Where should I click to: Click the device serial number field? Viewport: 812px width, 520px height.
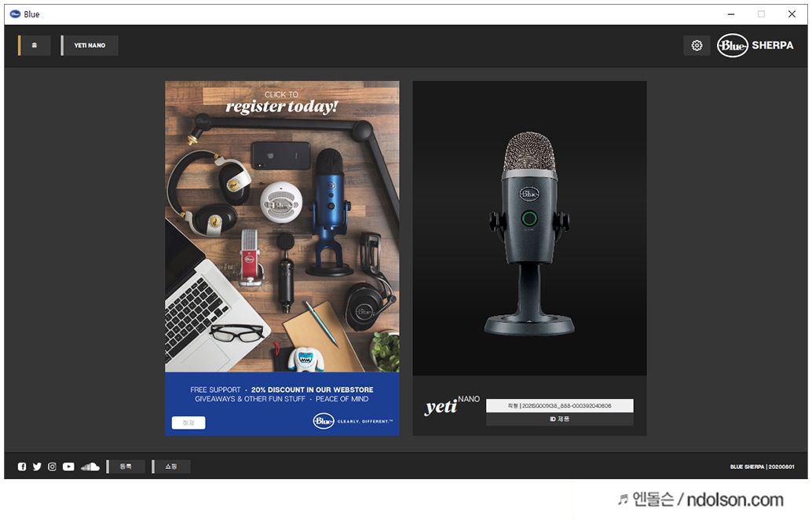coord(559,405)
